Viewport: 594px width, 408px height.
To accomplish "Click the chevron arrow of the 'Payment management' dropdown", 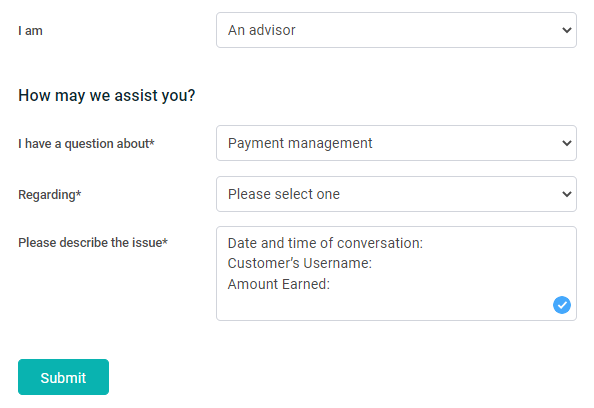I will (x=567, y=143).
